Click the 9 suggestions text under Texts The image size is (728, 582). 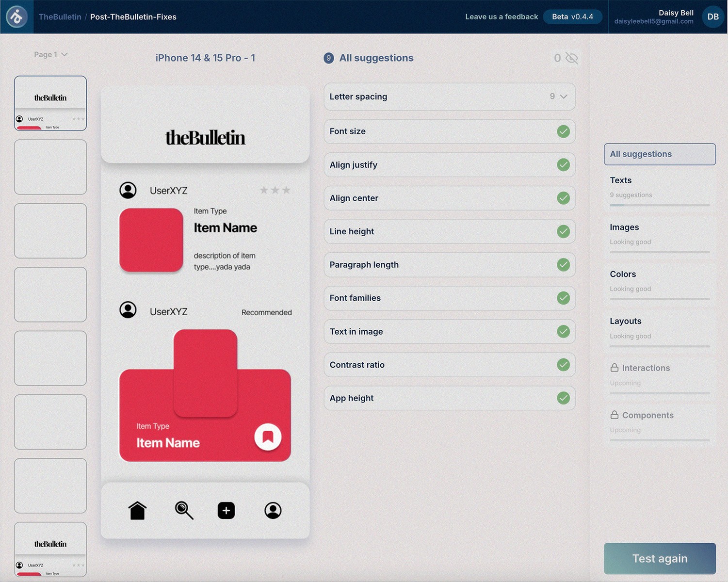pos(631,195)
